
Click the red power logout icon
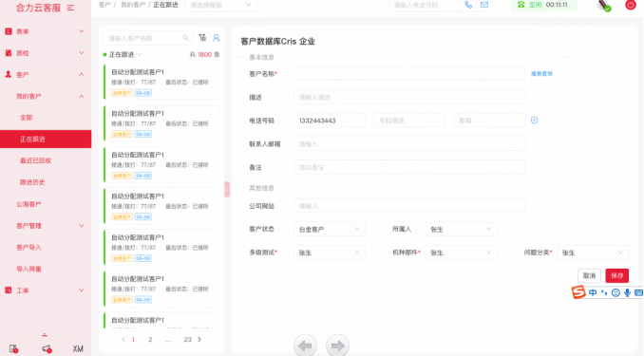point(631,5)
